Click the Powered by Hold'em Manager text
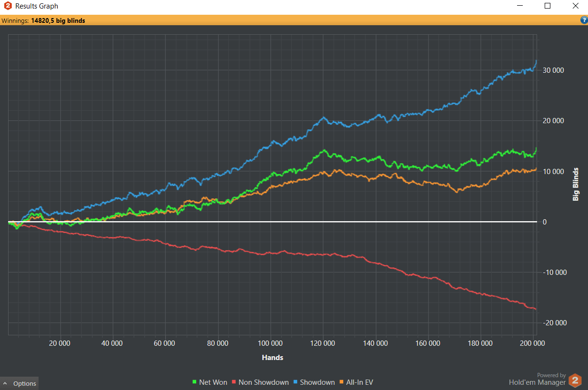 537,379
